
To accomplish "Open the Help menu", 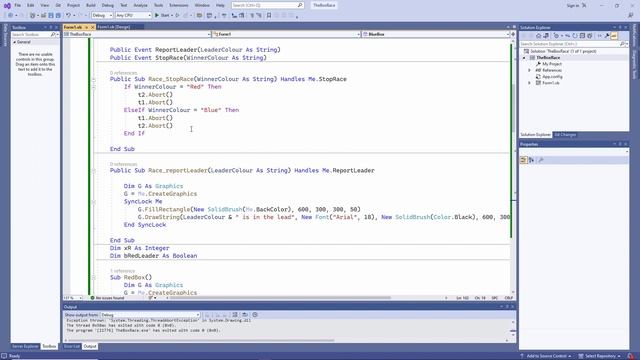I will tap(220, 5).
